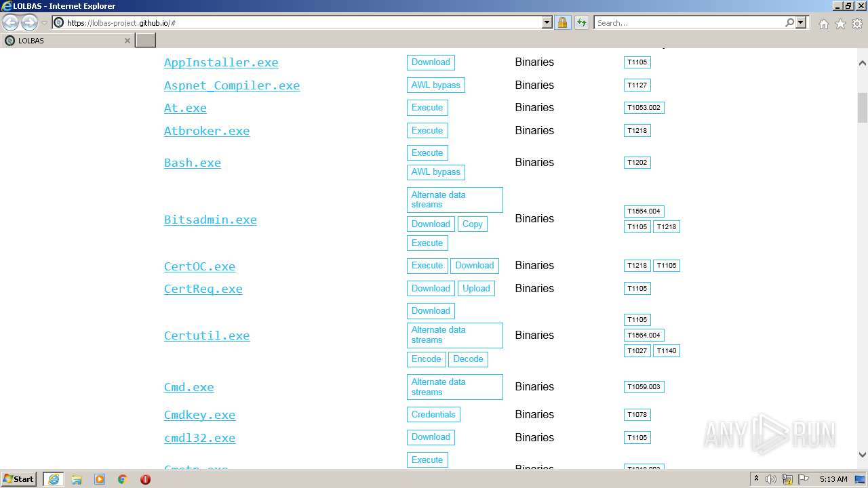Open the cmdl32.exe link
The height and width of the screenshot is (488, 868).
199,438
